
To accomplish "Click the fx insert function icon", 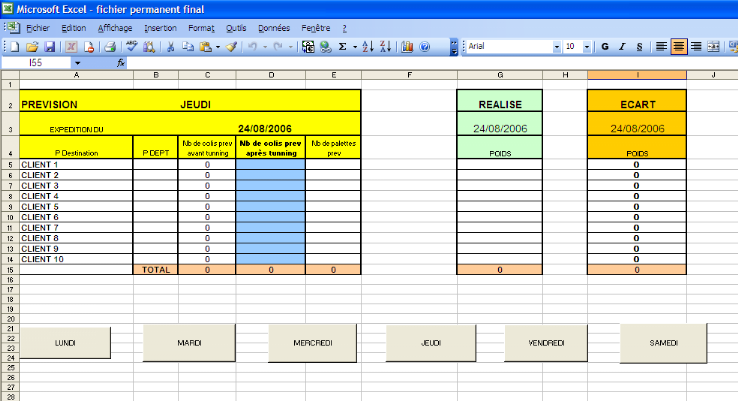I will [x=120, y=63].
